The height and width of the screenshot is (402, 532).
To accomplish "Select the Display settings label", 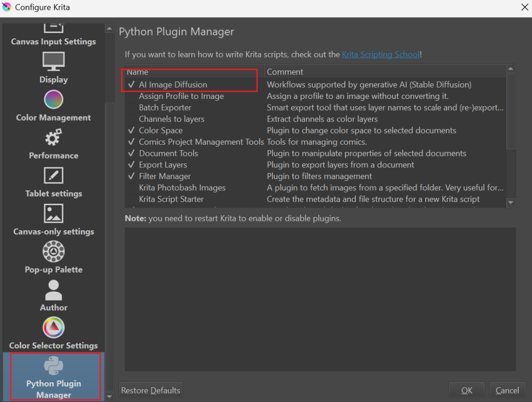I will [x=54, y=79].
